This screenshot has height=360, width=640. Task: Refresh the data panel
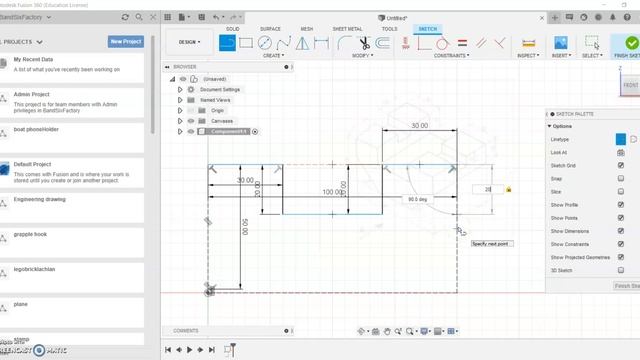(125, 17)
